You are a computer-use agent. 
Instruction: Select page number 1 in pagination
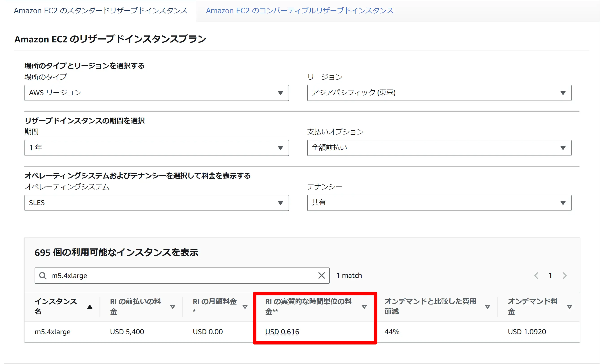550,276
